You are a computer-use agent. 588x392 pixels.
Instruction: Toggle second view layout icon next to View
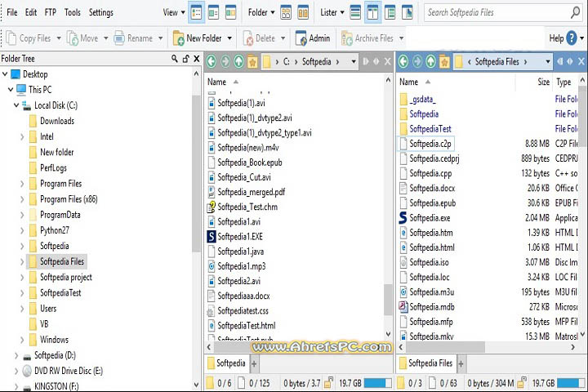213,13
